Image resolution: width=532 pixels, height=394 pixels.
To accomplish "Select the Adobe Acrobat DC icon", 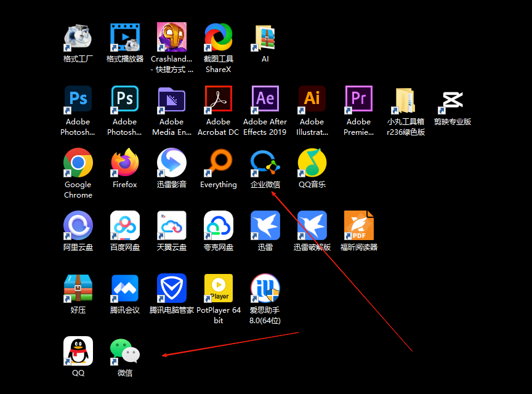I will click(x=219, y=100).
